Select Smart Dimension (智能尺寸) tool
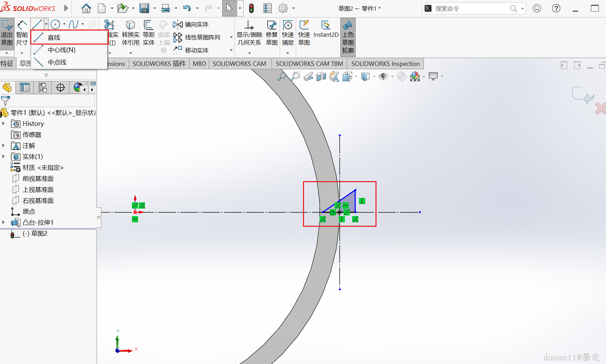 [x=22, y=33]
